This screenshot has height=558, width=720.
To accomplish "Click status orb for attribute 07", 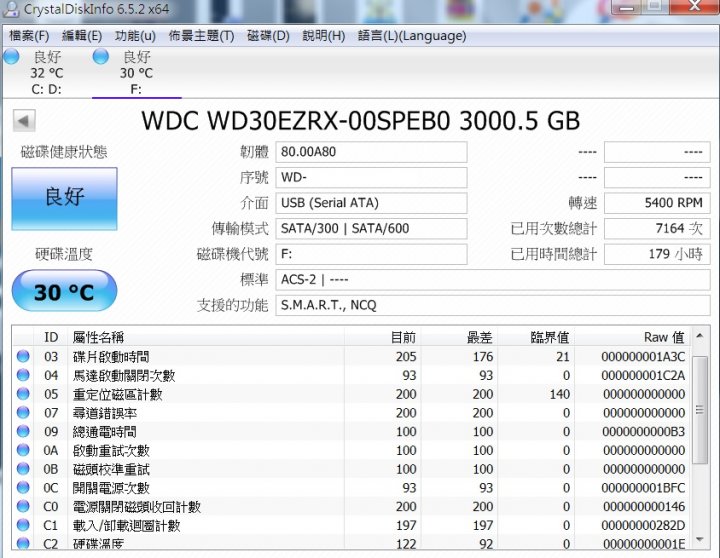I will [23, 413].
